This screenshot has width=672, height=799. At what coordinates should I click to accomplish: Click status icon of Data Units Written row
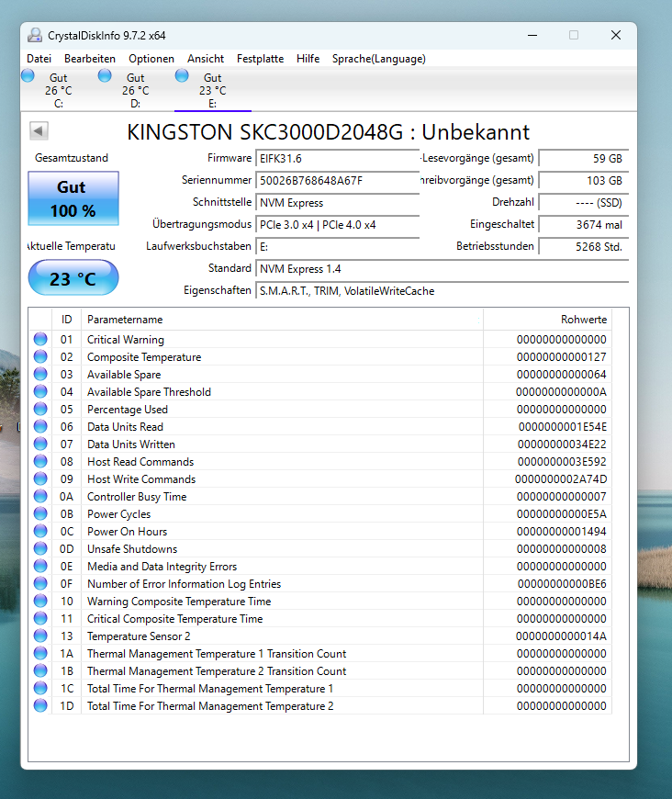[x=40, y=444]
